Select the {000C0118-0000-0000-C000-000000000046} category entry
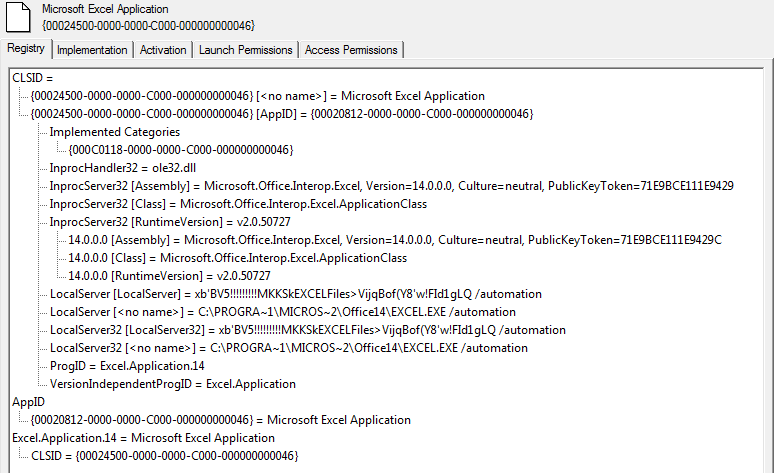Image resolution: width=774 pixels, height=473 pixels. (181, 150)
